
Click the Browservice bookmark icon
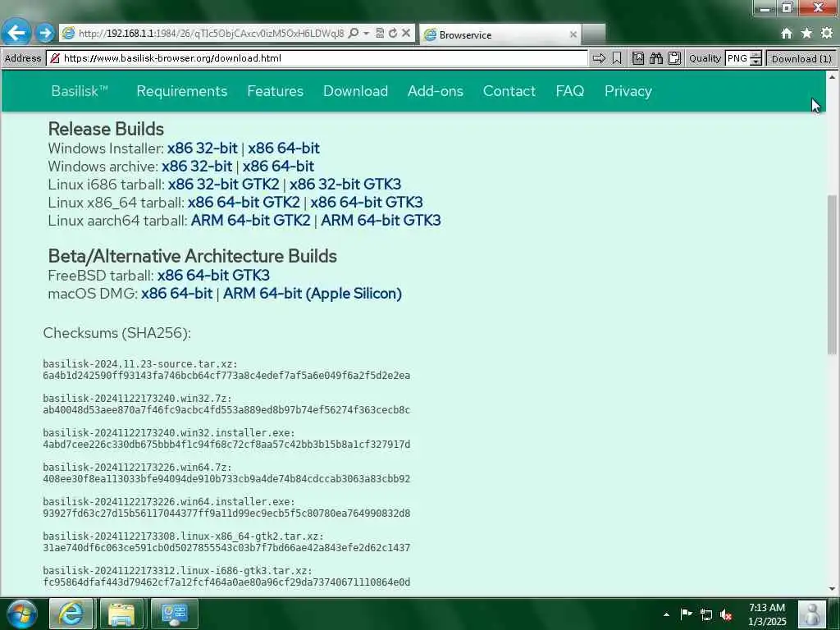tap(617, 58)
